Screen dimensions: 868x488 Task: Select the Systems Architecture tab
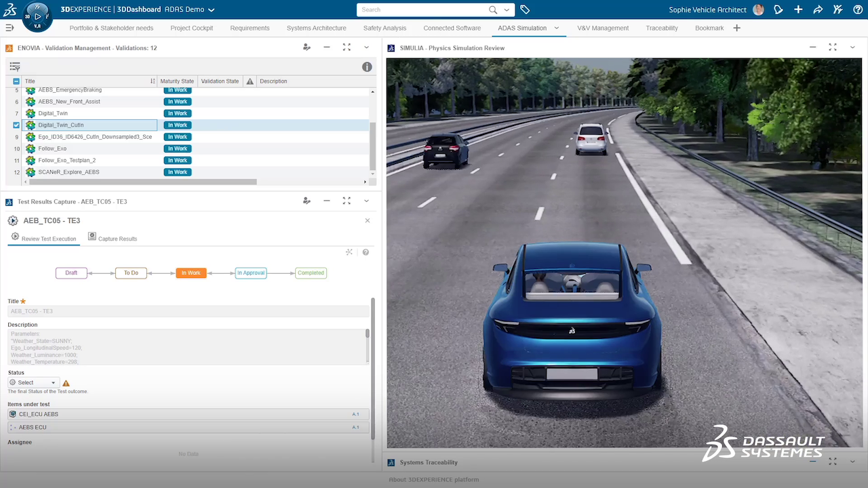[x=316, y=28]
